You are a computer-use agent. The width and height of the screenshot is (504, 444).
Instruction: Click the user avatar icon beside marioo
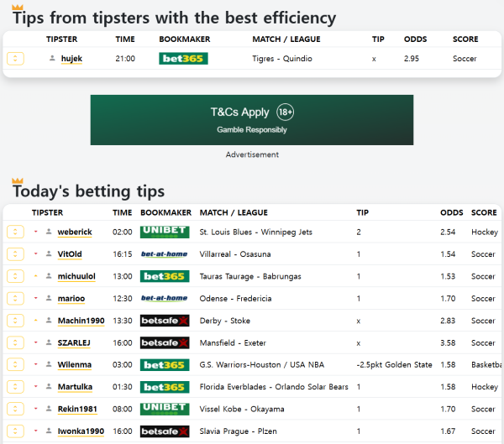49,298
